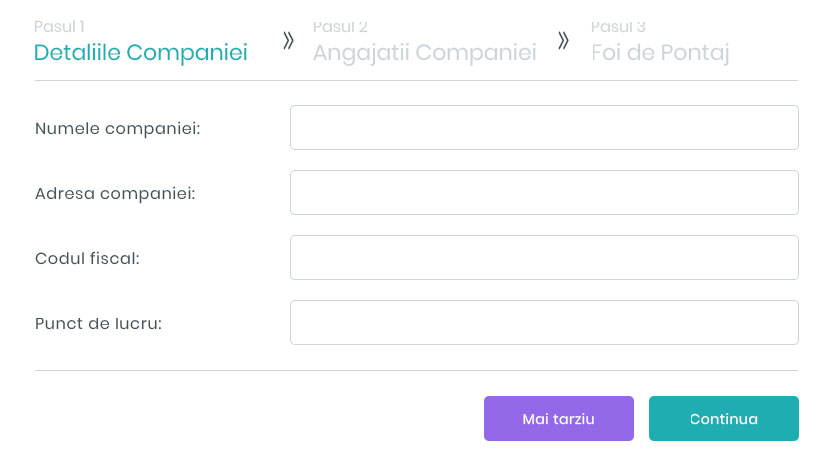Click the 'Adresa companiei:' label

tap(115, 193)
